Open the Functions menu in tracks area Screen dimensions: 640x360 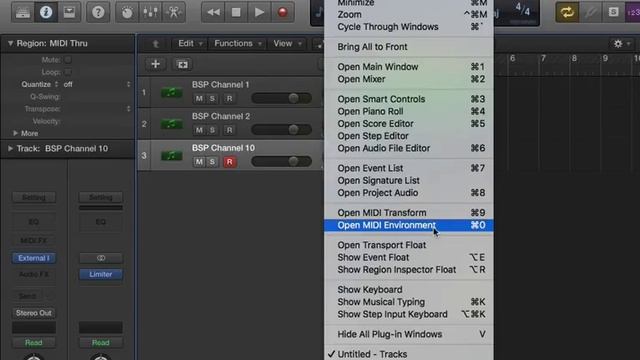point(238,43)
